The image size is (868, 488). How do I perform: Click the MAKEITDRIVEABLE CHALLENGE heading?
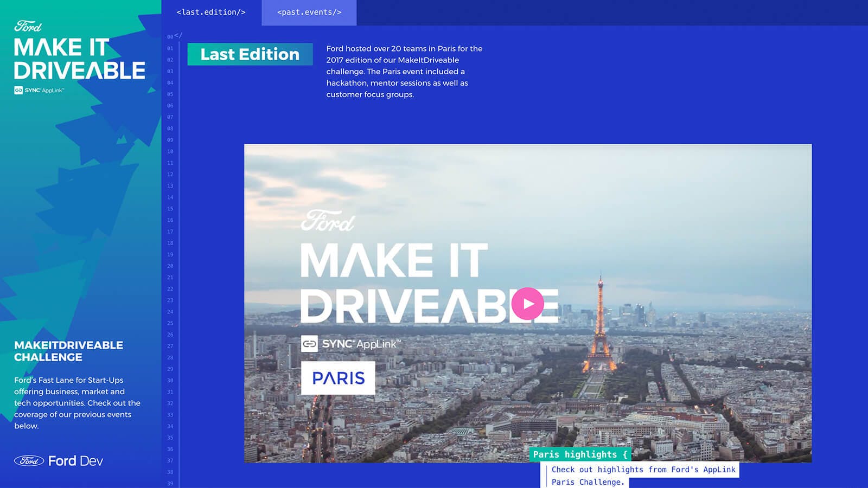click(x=68, y=351)
